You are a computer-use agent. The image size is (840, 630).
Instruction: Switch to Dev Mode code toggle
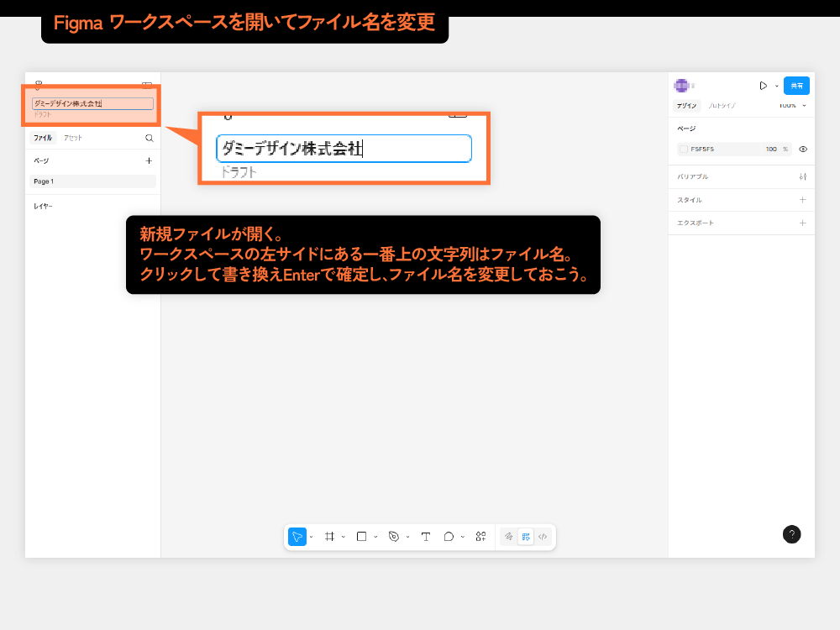543,537
